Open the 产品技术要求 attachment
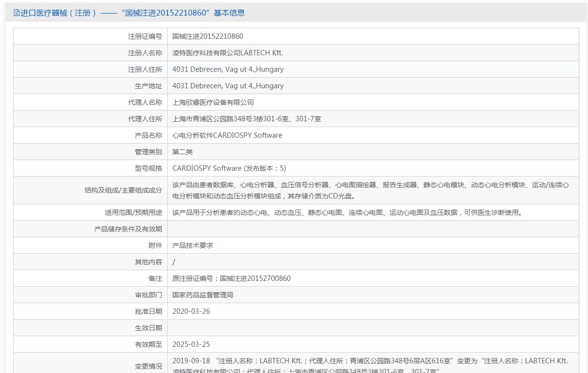588x373 pixels. (192, 245)
